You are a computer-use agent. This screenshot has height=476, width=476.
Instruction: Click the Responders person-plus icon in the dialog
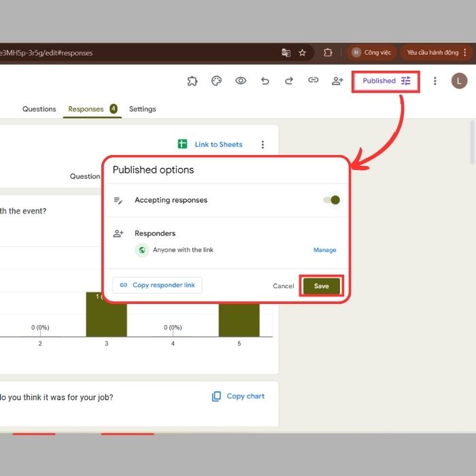118,233
